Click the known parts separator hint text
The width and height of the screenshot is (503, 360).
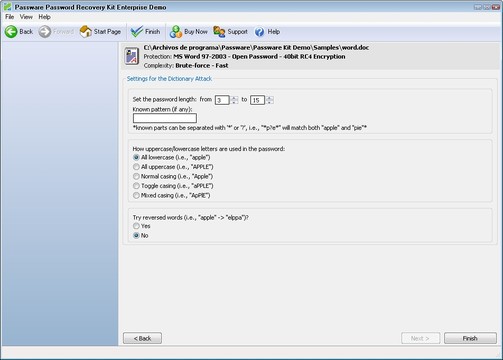point(250,128)
